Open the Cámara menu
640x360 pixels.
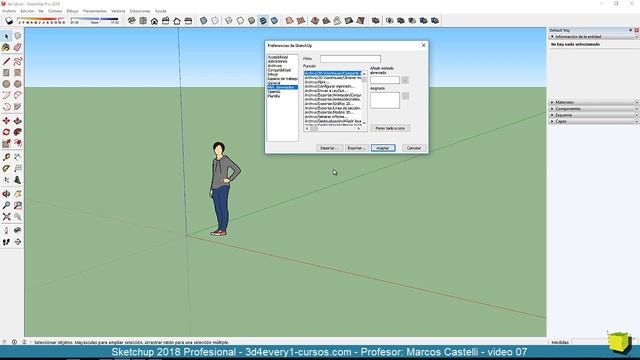pos(55,11)
